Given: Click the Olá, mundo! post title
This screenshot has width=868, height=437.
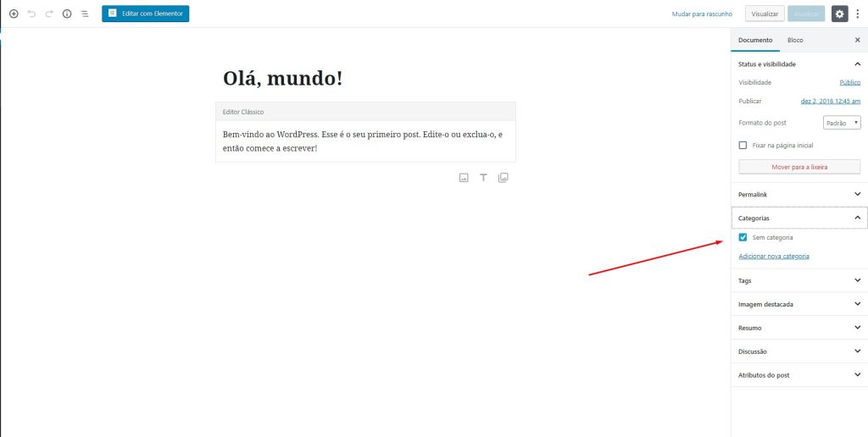Looking at the screenshot, I should pyautogui.click(x=282, y=79).
